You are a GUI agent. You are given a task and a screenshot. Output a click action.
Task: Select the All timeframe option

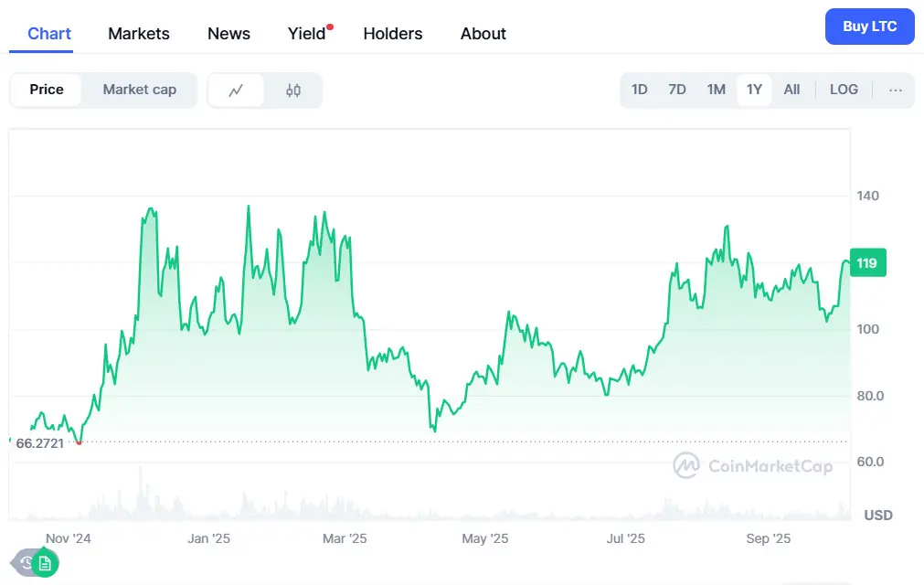[x=791, y=90]
